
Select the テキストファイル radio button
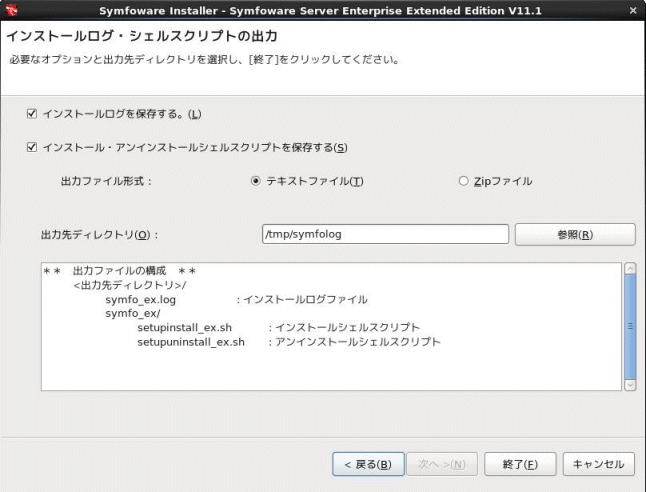pos(255,181)
